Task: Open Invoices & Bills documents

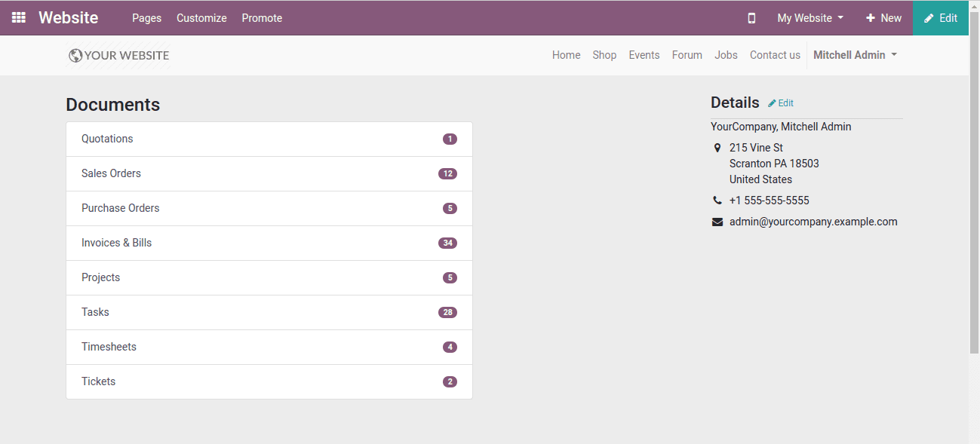Action: (269, 243)
